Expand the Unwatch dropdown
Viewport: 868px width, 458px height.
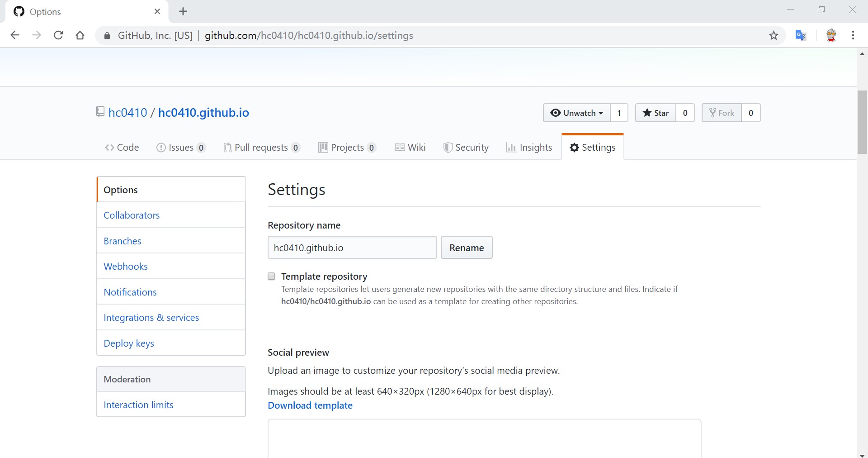pos(577,113)
